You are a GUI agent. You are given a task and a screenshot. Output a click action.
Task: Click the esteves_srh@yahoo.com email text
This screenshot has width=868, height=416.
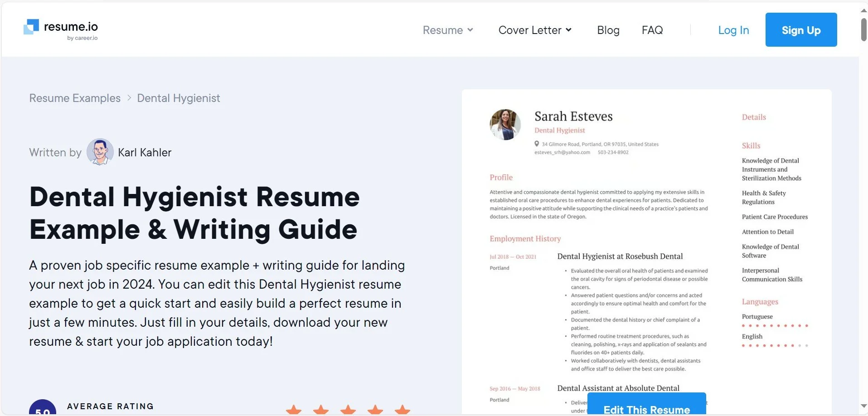(562, 152)
